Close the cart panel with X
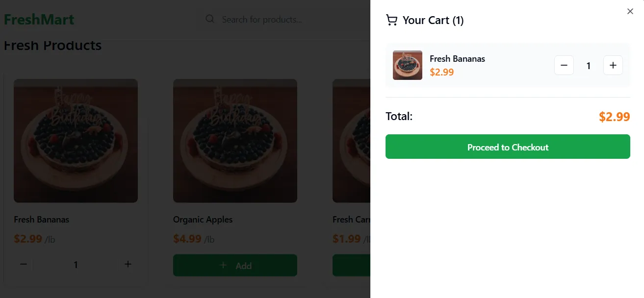Viewport: 644px width, 298px height. click(630, 11)
